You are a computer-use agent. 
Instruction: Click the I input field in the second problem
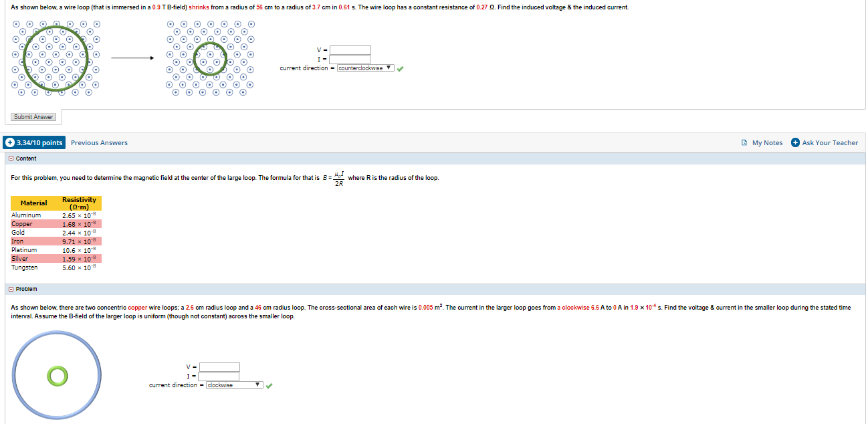pos(220,375)
